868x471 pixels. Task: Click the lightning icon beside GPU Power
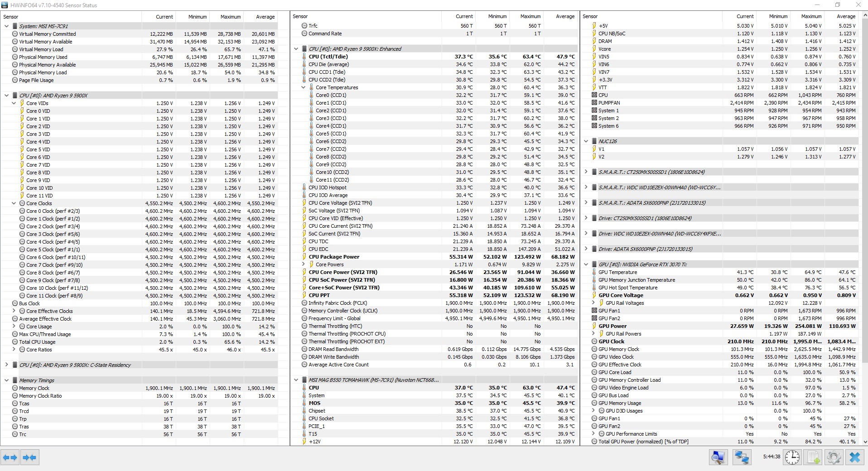click(594, 326)
